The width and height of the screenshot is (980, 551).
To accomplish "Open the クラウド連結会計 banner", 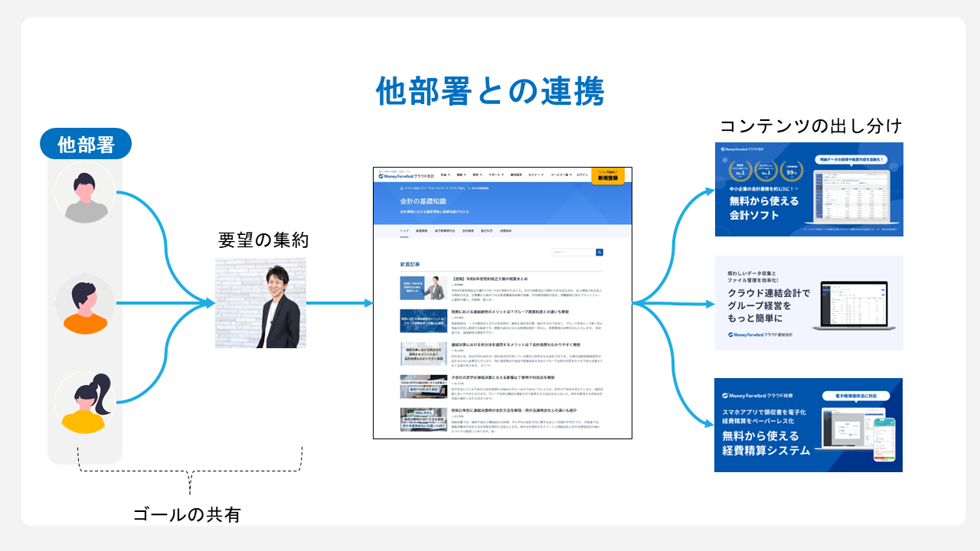I will (808, 303).
